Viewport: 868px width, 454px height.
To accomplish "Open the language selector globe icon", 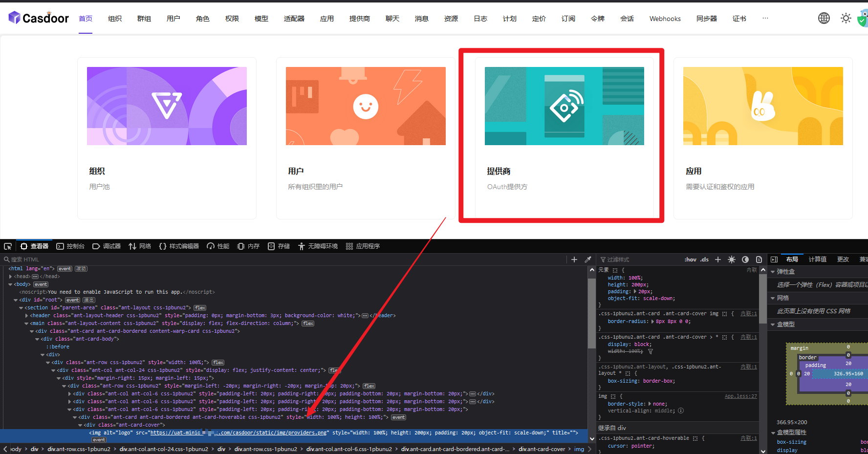I will point(824,18).
